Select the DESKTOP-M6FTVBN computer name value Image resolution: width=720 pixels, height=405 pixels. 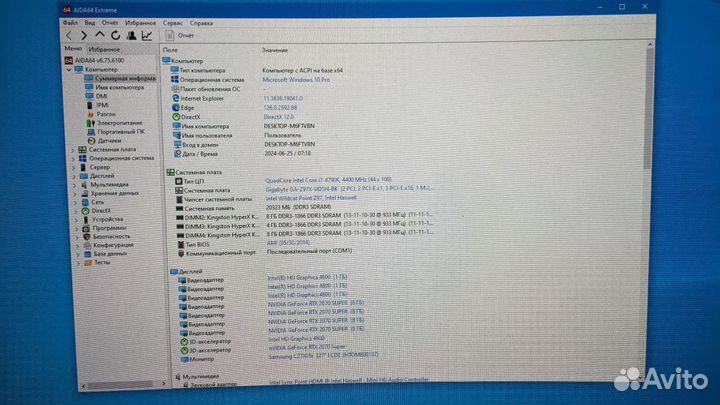[x=289, y=126]
